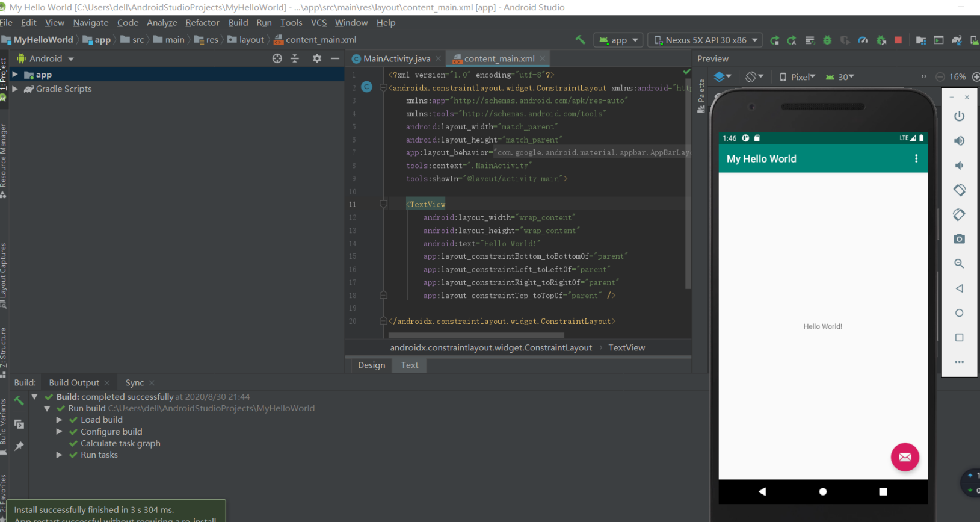This screenshot has width=980, height=522.
Task: Zoom in the preview with plus button
Action: (975, 76)
